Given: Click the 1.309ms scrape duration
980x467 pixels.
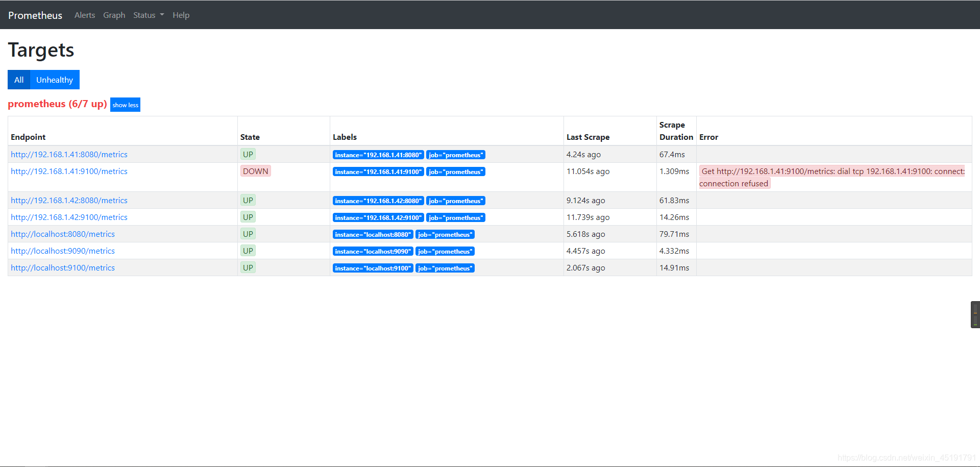Looking at the screenshot, I should click(674, 171).
